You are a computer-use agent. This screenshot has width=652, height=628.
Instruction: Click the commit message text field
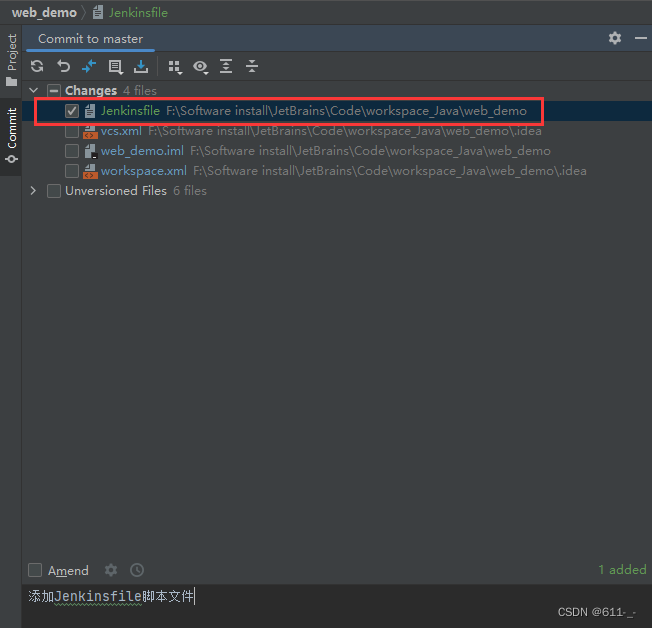[x=337, y=606]
